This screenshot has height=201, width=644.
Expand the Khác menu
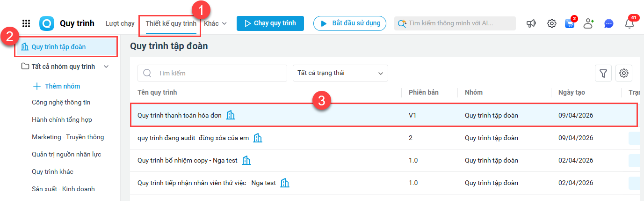[215, 23]
